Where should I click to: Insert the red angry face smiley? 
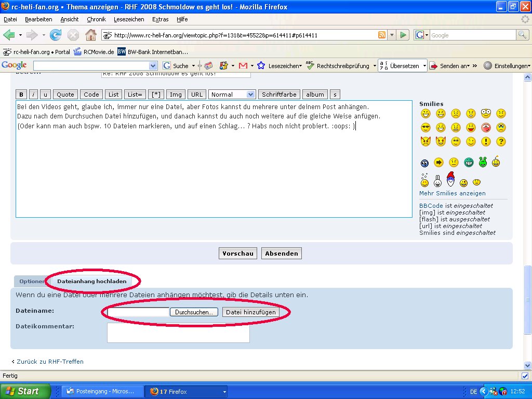(486, 128)
